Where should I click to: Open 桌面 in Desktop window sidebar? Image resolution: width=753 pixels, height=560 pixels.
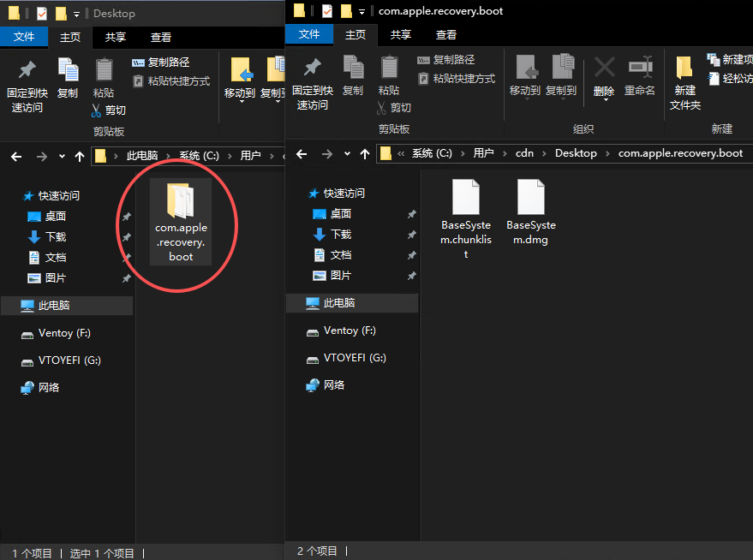tap(47, 217)
